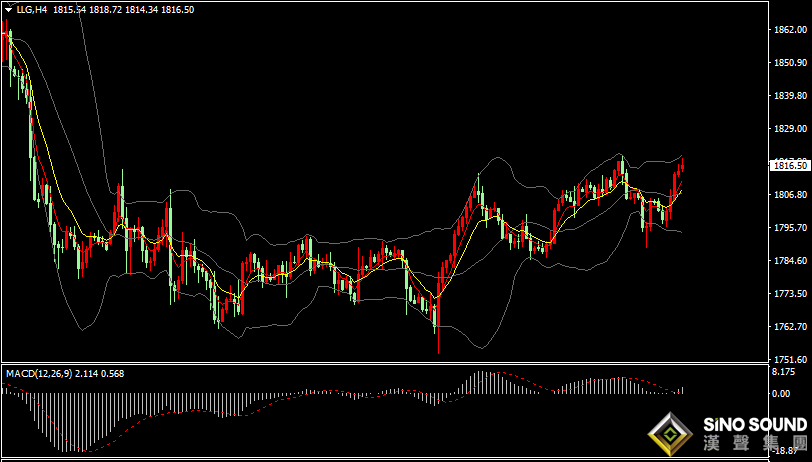Click the 1751.60 price axis label
The width and height of the screenshot is (812, 462).
coord(788,359)
